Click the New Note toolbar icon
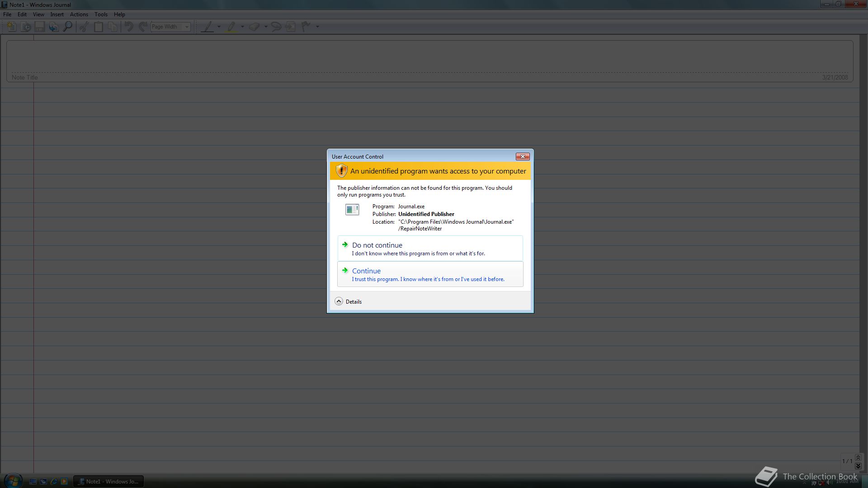 11,27
